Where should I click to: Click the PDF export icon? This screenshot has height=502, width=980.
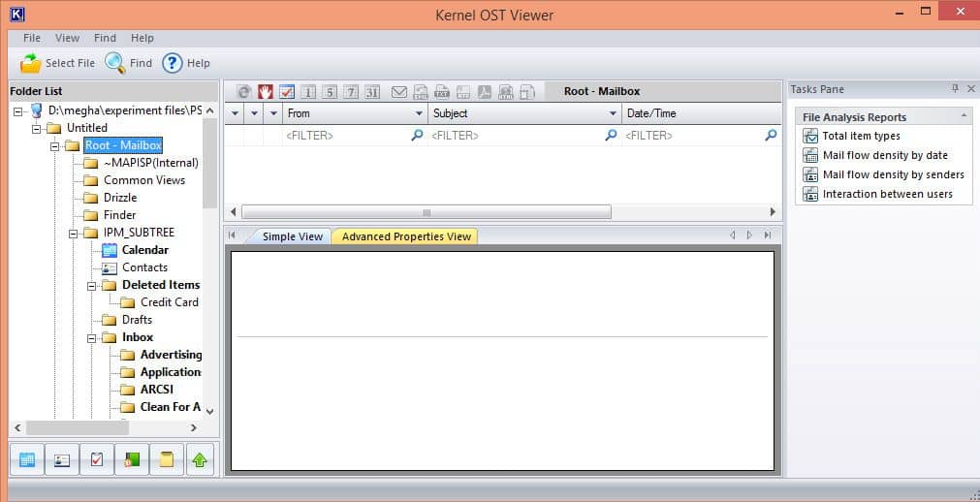[x=485, y=92]
